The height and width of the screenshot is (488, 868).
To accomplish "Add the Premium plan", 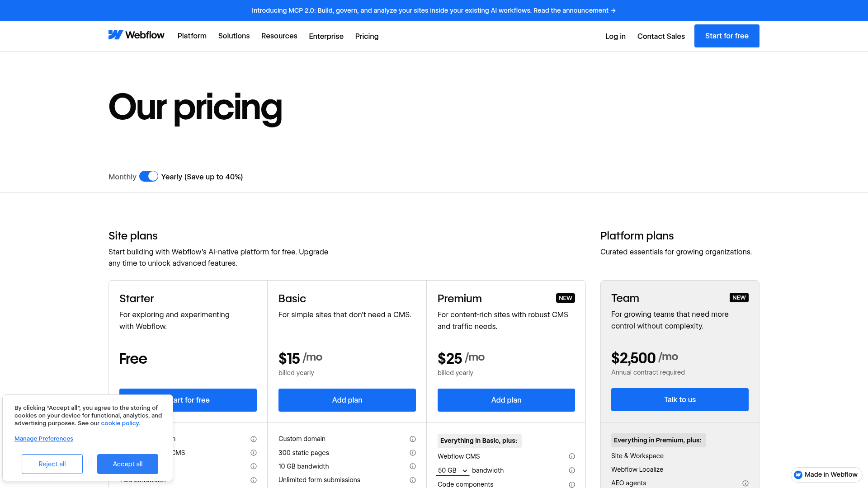I will click(506, 400).
